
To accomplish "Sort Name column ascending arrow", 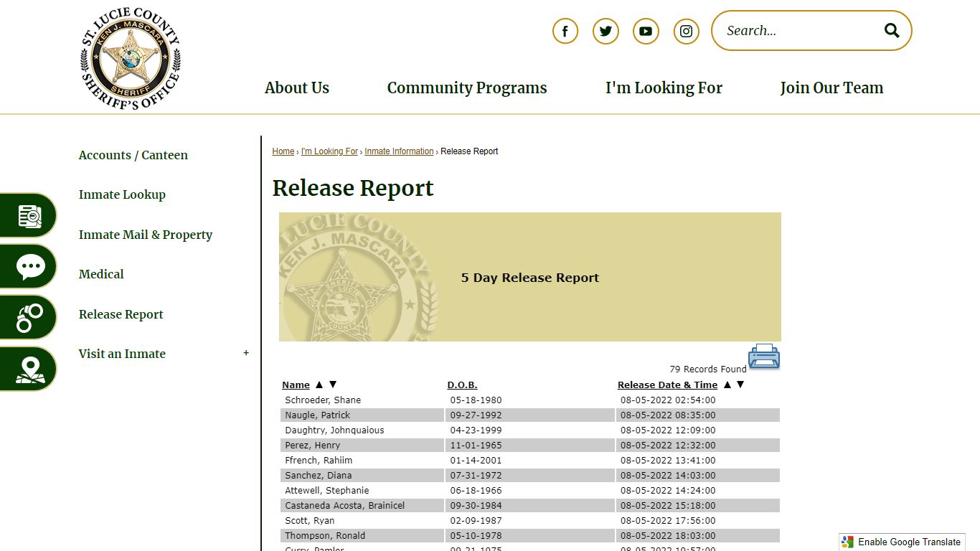I will tap(319, 385).
